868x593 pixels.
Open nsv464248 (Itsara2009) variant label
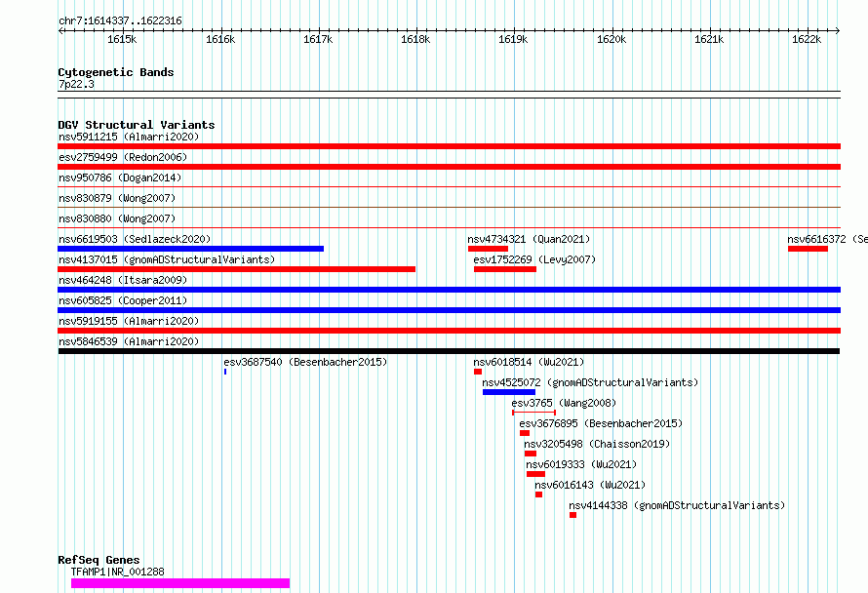[x=123, y=280]
